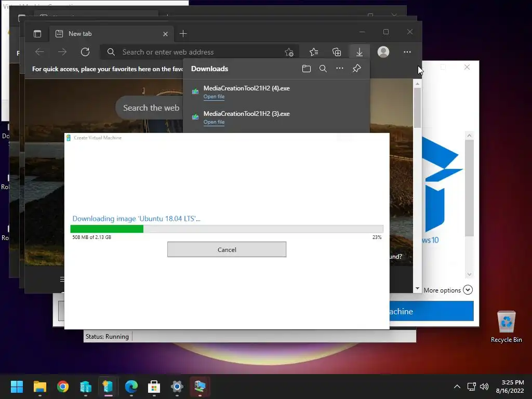This screenshot has width=532, height=399.
Task: Click Create Virtual Machine blue button
Action: point(432,311)
